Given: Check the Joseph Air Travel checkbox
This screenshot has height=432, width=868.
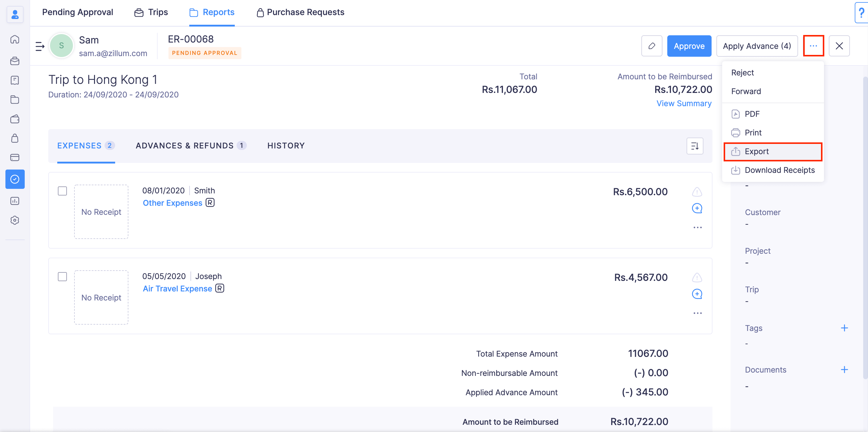Looking at the screenshot, I should click(62, 277).
